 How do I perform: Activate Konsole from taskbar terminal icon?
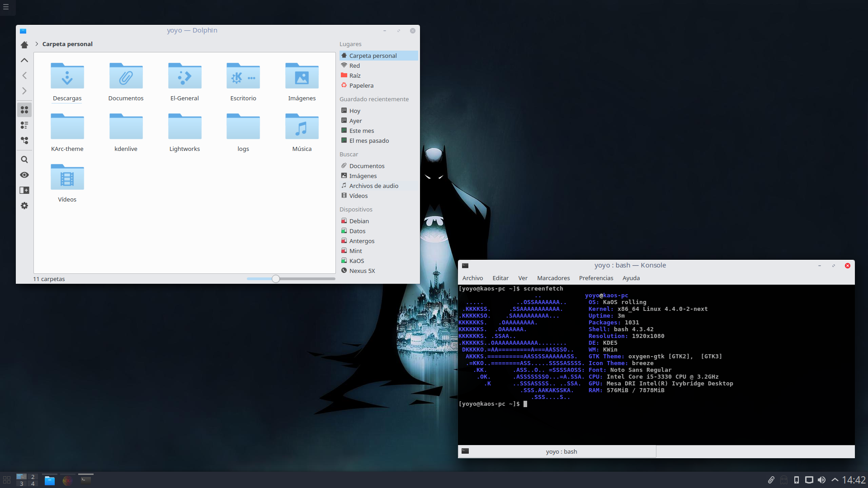[x=85, y=480]
